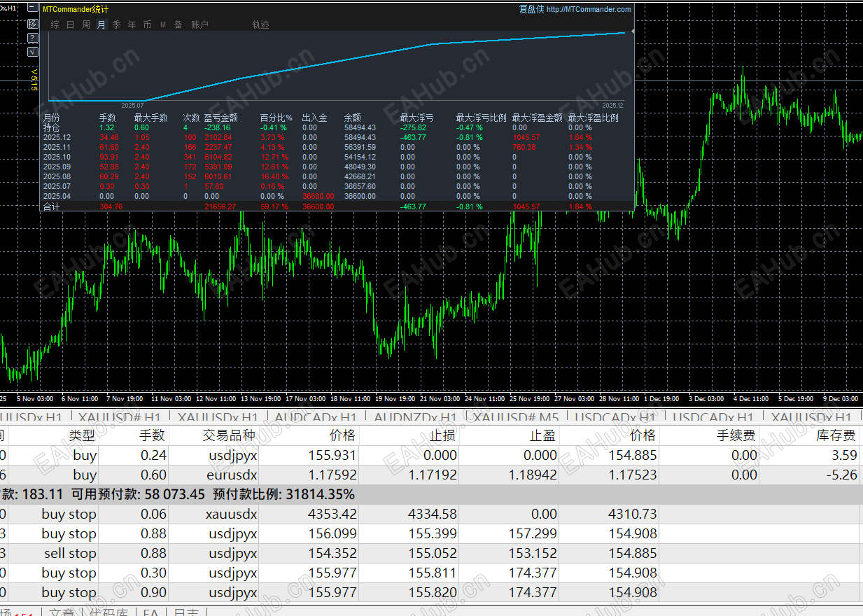Select the 周 weekly stats view
Image resolution: width=863 pixels, height=616 pixels.
[x=86, y=24]
